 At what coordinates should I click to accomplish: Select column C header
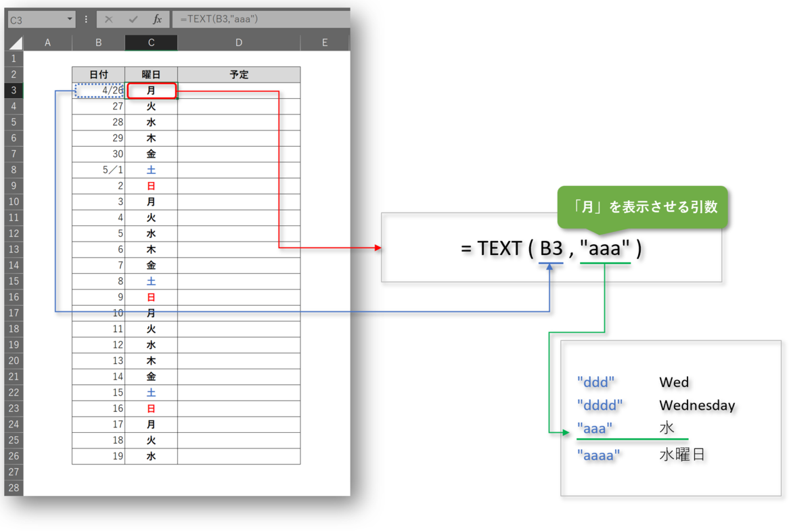pos(151,43)
